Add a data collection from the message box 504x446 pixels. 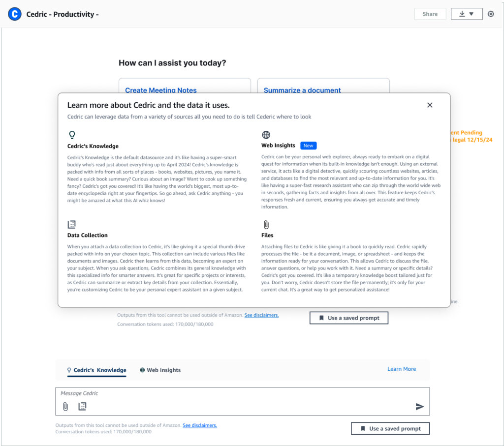pyautogui.click(x=82, y=407)
